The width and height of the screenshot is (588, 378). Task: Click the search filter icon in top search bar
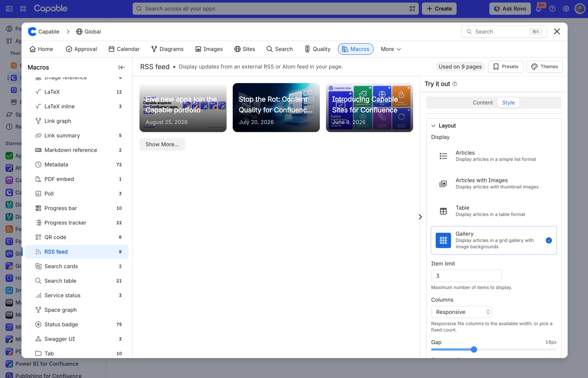tap(412, 9)
